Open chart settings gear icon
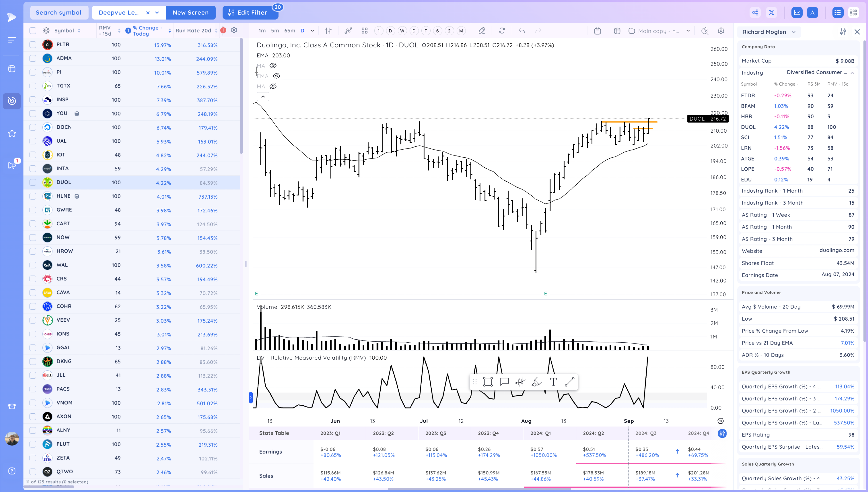The width and height of the screenshot is (868, 492). coord(721,31)
